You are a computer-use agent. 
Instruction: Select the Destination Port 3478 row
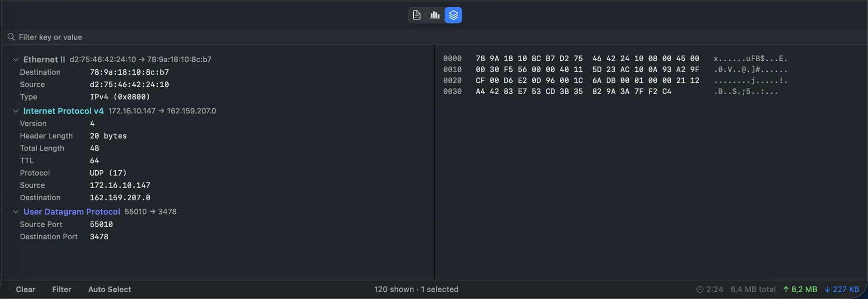[217, 237]
